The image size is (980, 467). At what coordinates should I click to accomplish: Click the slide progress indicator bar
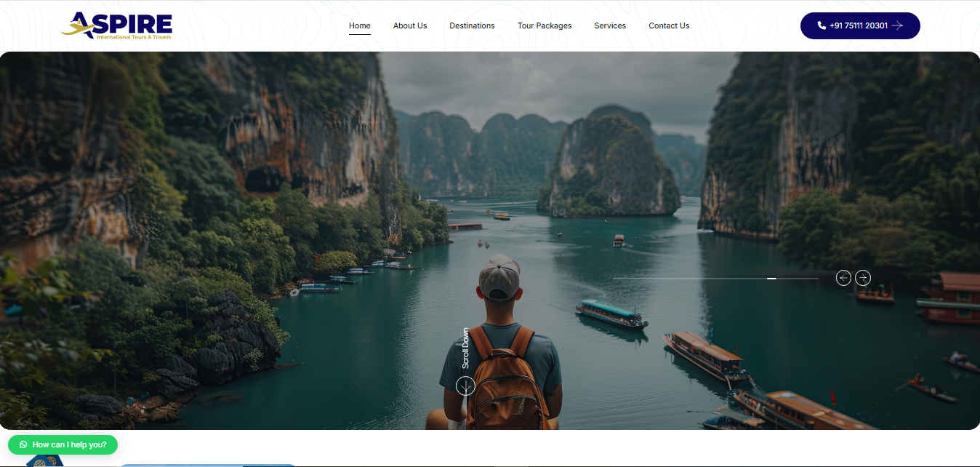[x=715, y=278]
